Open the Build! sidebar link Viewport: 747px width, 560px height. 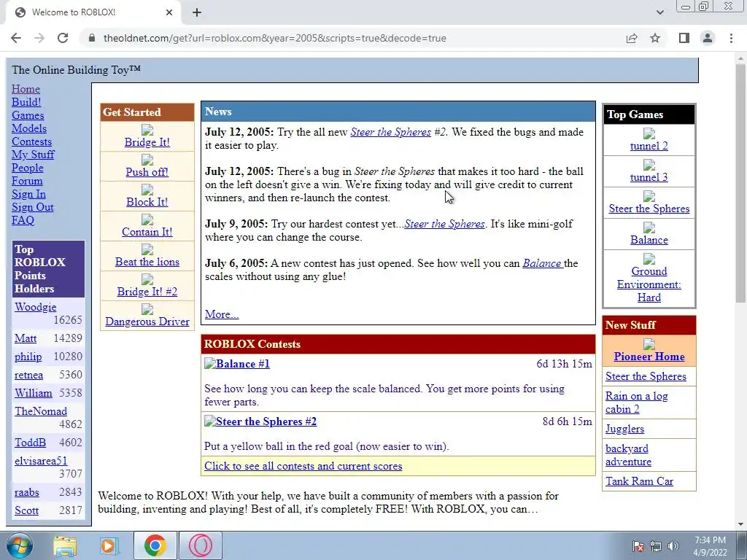point(26,102)
